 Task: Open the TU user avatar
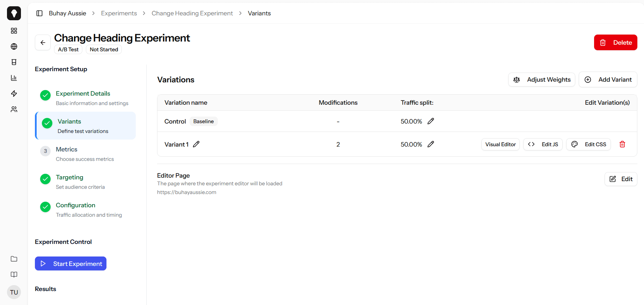(x=14, y=292)
